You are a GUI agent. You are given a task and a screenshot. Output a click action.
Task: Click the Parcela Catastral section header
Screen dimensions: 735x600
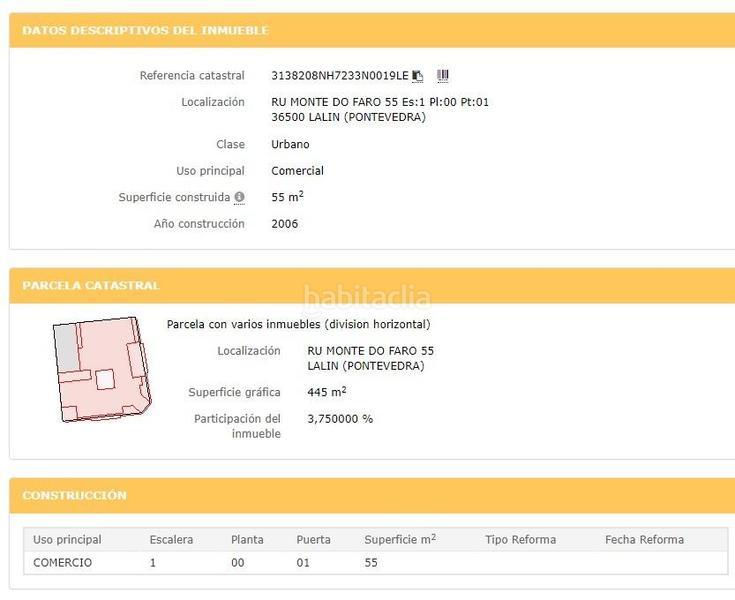tap(91, 286)
